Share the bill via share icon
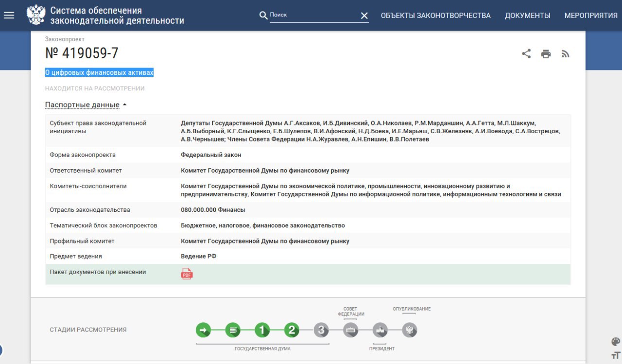The height and width of the screenshot is (364, 622). pos(526,53)
